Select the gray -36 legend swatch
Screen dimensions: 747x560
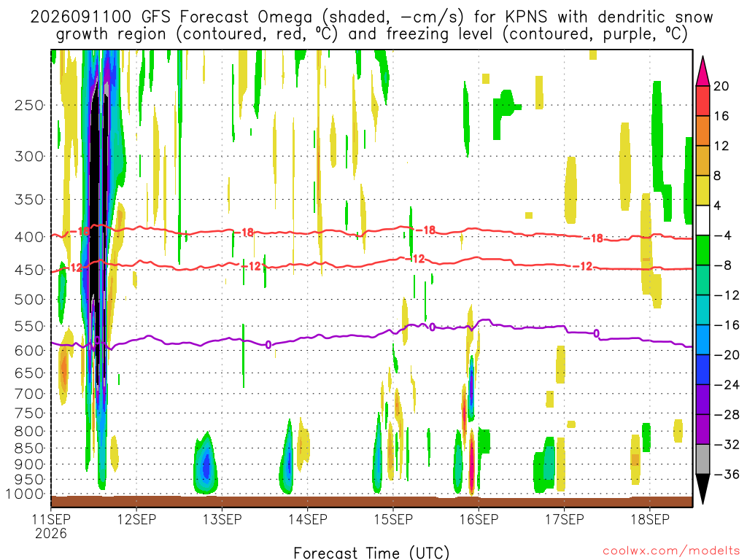click(x=703, y=459)
